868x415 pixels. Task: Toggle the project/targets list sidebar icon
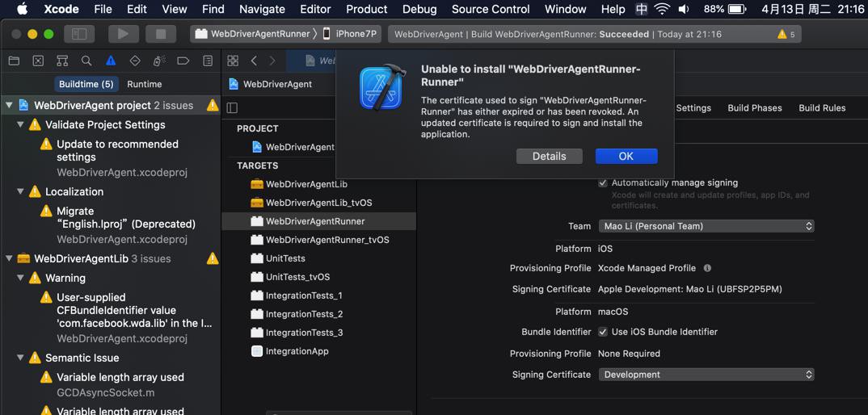pyautogui.click(x=233, y=107)
